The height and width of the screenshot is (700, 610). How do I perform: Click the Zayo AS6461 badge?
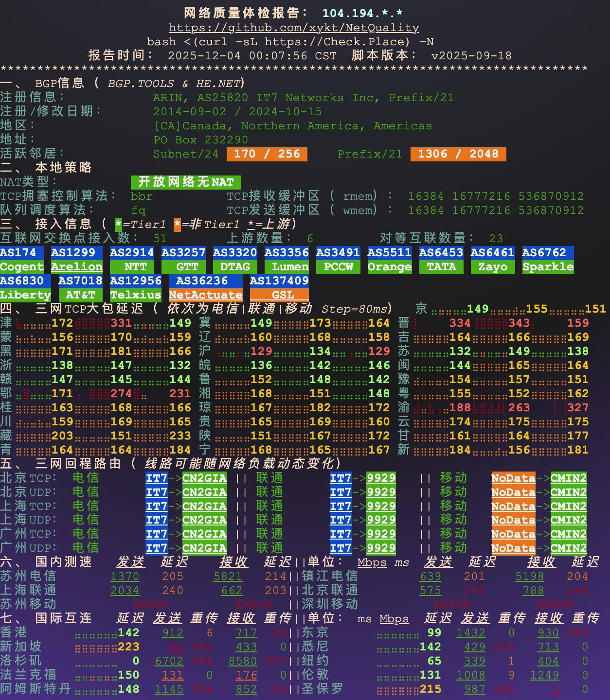pyautogui.click(x=492, y=266)
